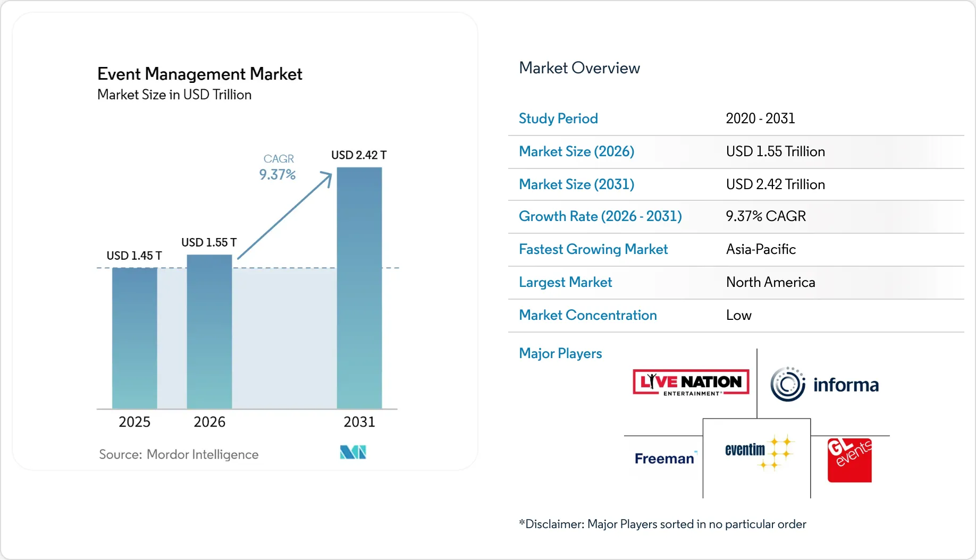Click the 'Major Players' label
The image size is (976, 560).
[560, 353]
